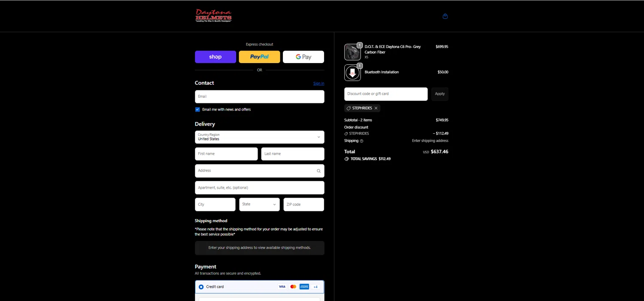
Task: Click the $637.46 total amount
Action: tap(439, 152)
